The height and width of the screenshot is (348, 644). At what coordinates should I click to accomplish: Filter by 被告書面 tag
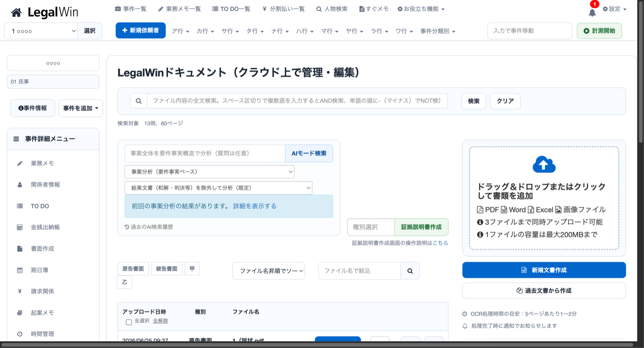(167, 269)
